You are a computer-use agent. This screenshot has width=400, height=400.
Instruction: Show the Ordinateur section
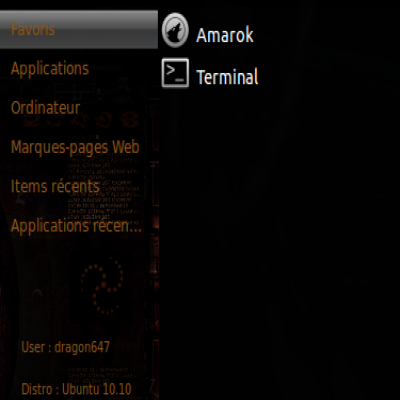(x=45, y=108)
